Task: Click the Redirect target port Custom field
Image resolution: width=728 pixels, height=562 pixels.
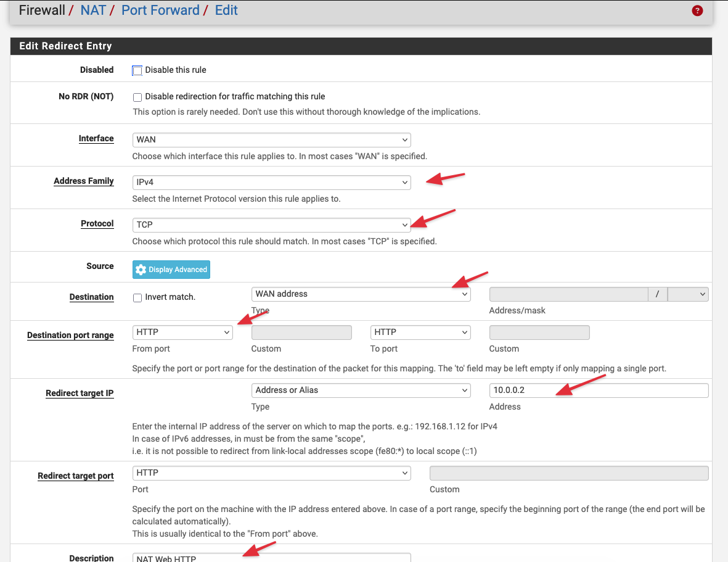Action: (x=568, y=473)
